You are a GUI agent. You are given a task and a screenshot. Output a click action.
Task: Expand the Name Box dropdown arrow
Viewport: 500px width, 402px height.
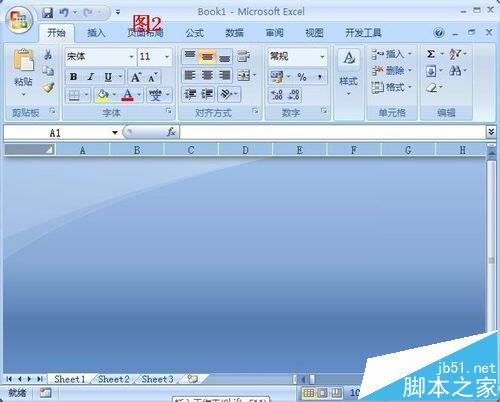[115, 133]
